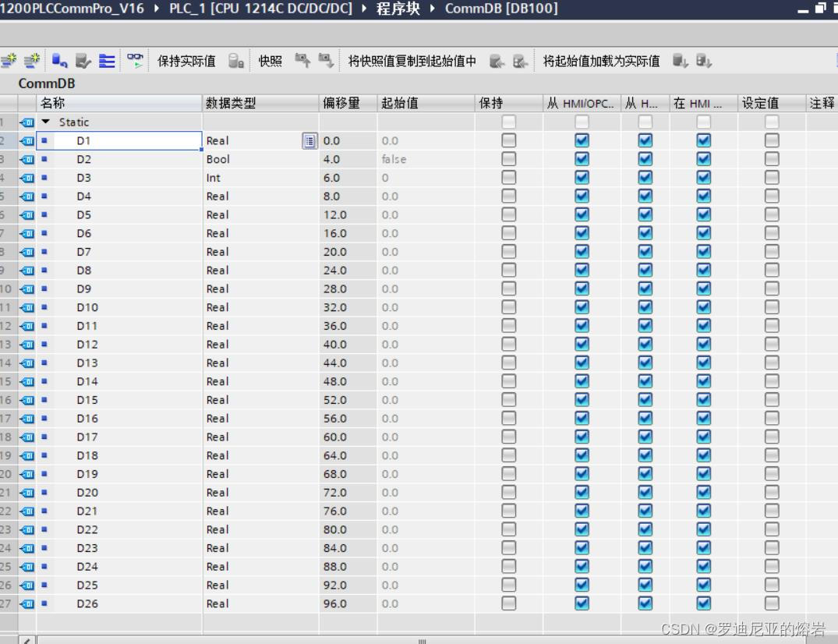The image size is (838, 644).
Task: Click the add row toolbar icon
Action: [32, 61]
